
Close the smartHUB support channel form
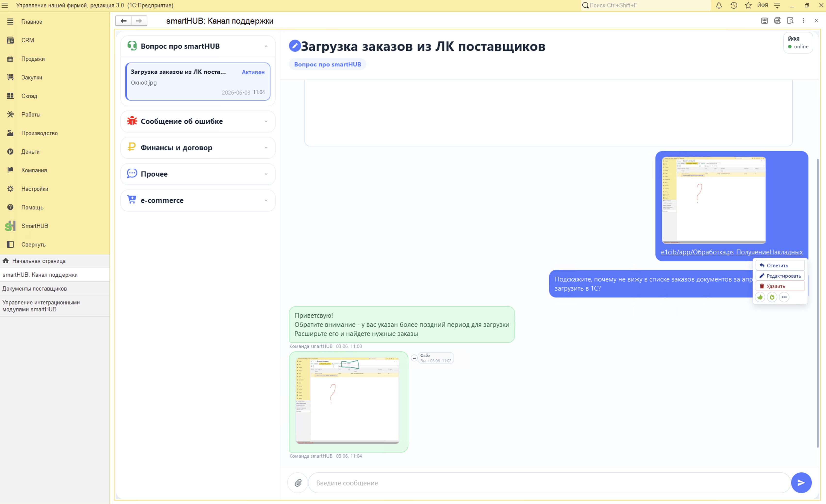point(816,21)
